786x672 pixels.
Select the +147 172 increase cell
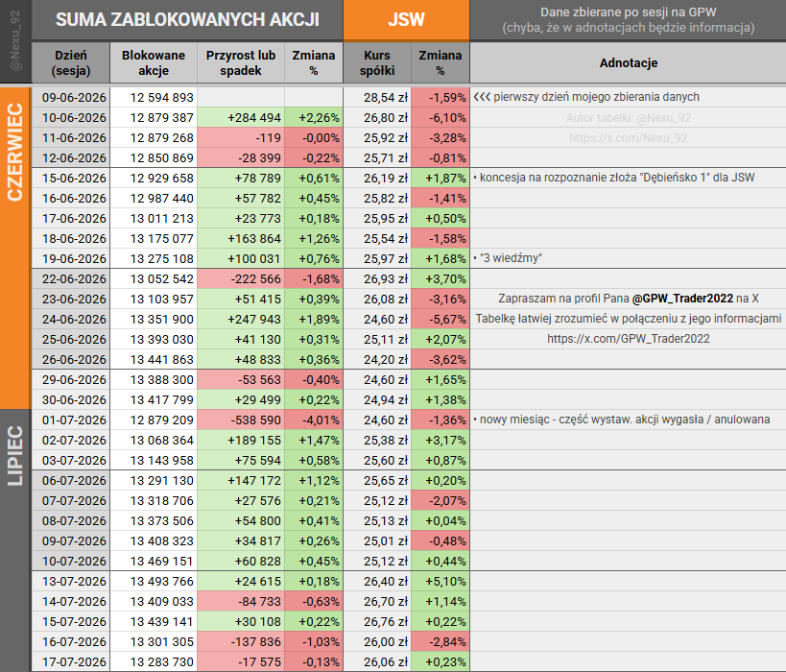(241, 480)
